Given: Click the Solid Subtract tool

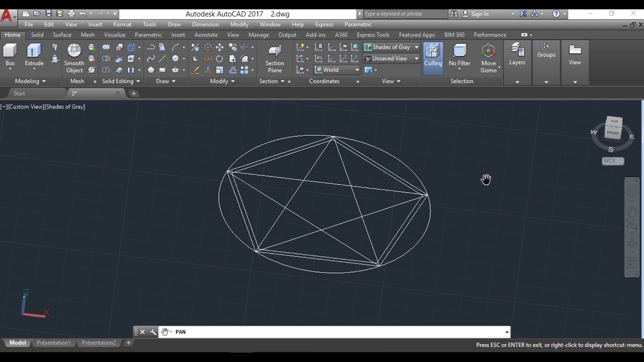Looking at the screenshot, I should pyautogui.click(x=106, y=58).
